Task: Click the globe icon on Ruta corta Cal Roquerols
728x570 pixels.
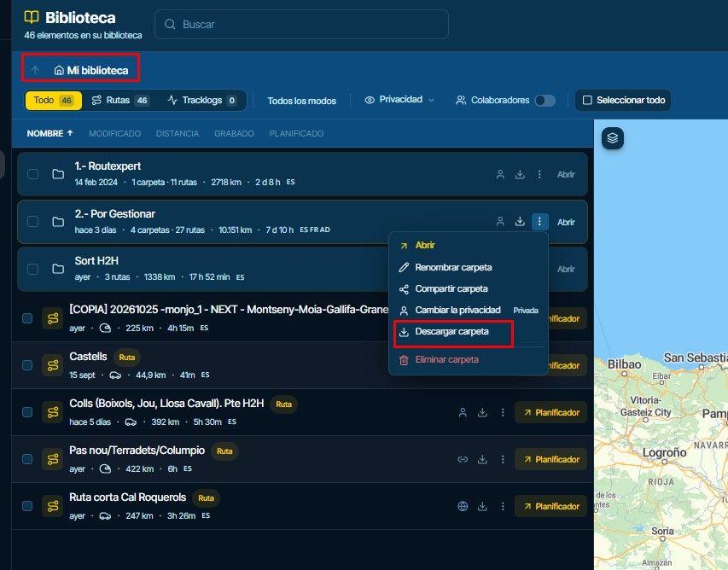Action: 463,506
